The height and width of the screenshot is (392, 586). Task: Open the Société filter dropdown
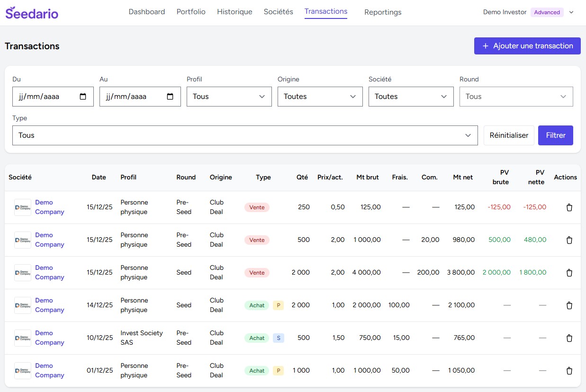(x=411, y=97)
